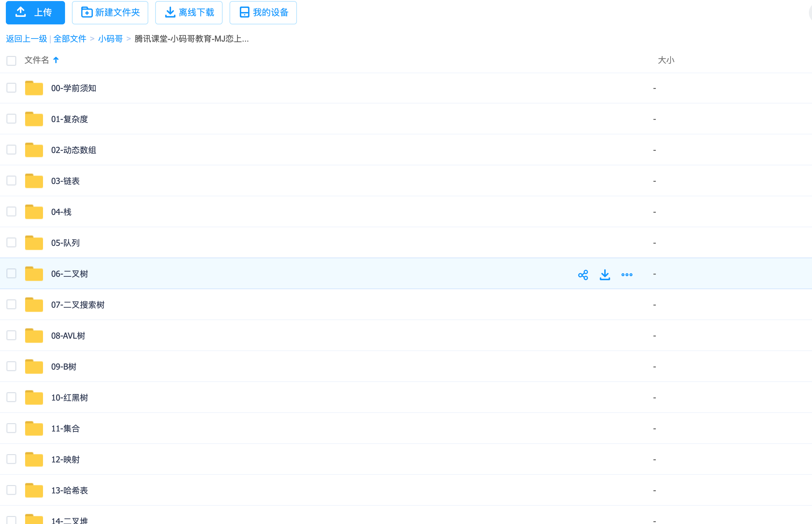Image resolution: width=812 pixels, height=524 pixels.
Task: Open more options for 06-二叉树
Action: 627,275
